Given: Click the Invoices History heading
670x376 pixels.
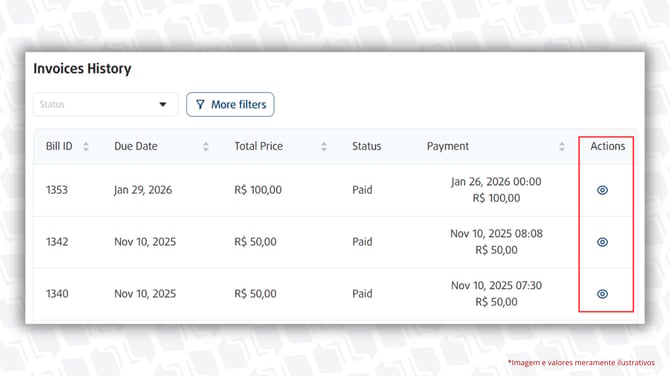Looking at the screenshot, I should (82, 68).
